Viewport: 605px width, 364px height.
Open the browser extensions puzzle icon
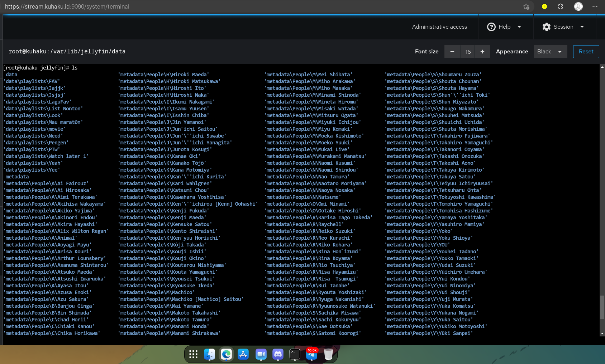(x=560, y=6)
